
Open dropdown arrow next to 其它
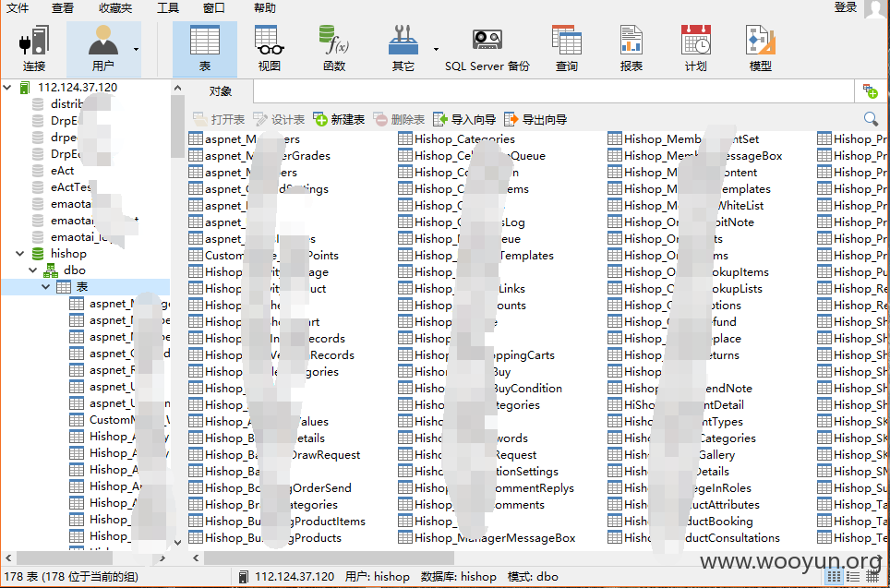pos(436,49)
